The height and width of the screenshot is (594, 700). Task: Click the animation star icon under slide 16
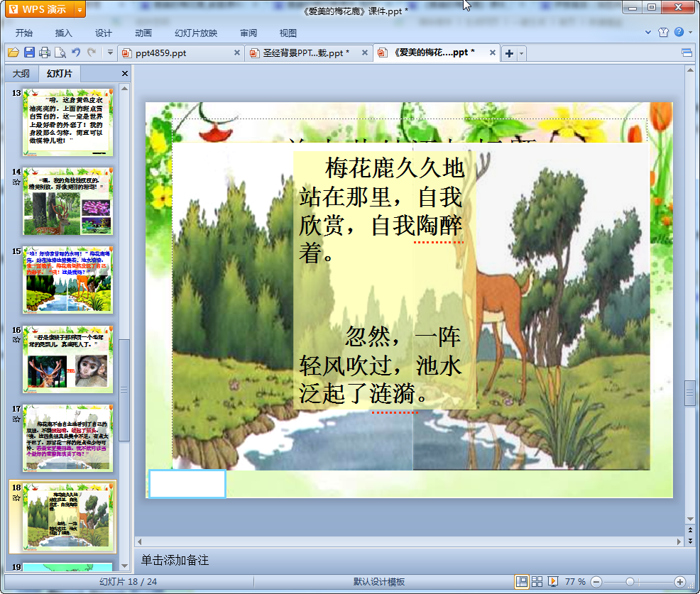16,340
